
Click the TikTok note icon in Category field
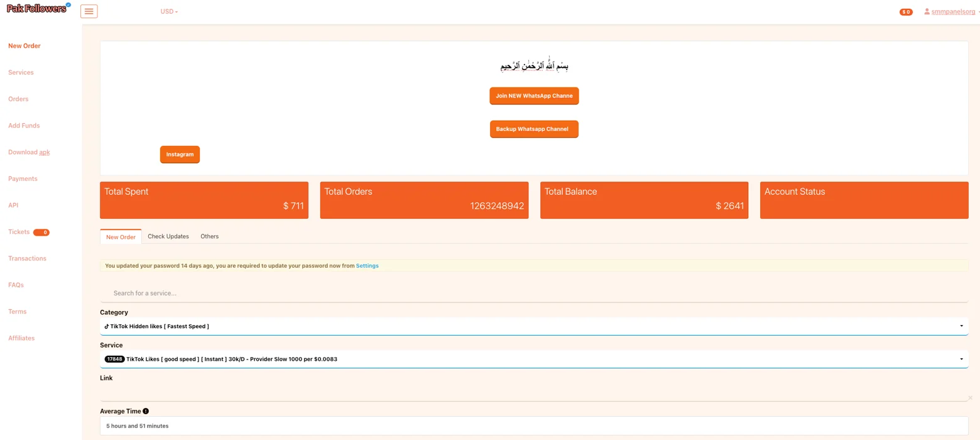[106, 326]
